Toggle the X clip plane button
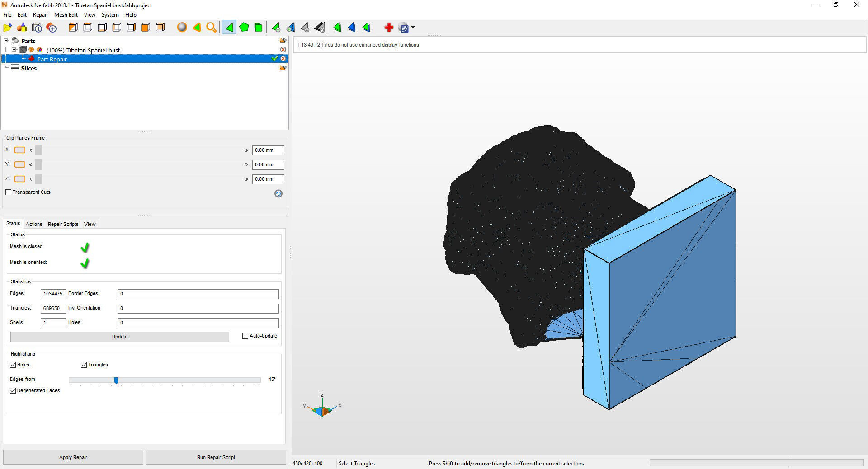The image size is (868, 469). click(x=20, y=150)
